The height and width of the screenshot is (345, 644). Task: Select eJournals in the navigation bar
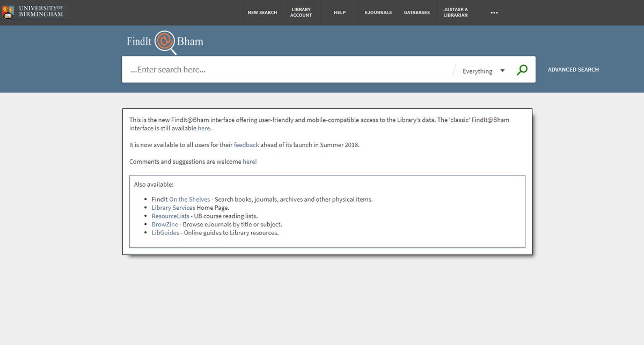[378, 12]
